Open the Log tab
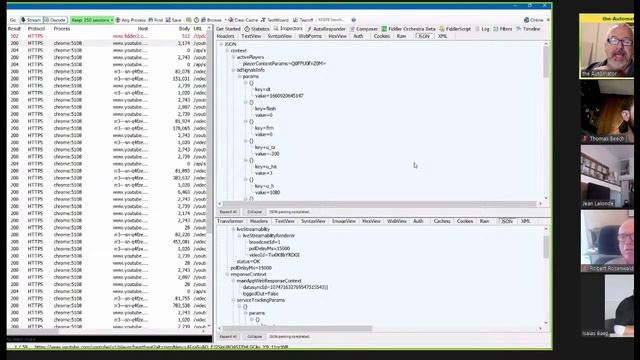The width and height of the screenshot is (640, 360). pos(482,29)
